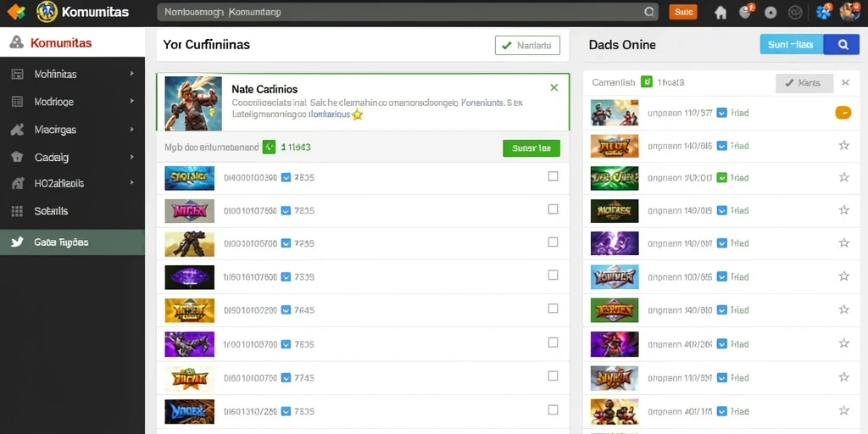This screenshot has width=868, height=434.
Task: Check the box on the last 7835 row
Action: (553, 409)
